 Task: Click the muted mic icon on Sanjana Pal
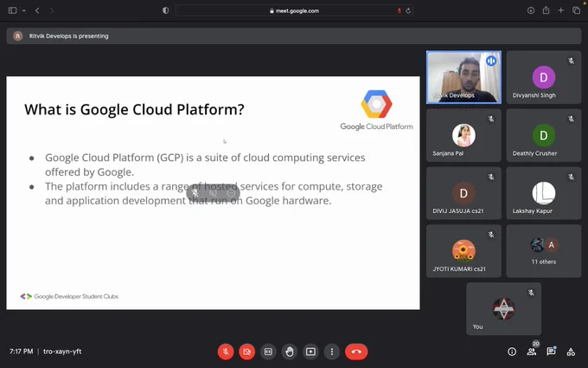point(491,119)
